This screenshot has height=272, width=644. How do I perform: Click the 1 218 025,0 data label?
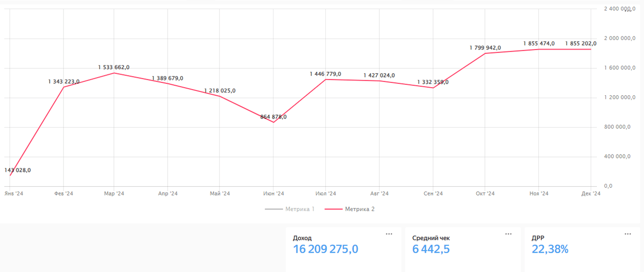coord(220,91)
